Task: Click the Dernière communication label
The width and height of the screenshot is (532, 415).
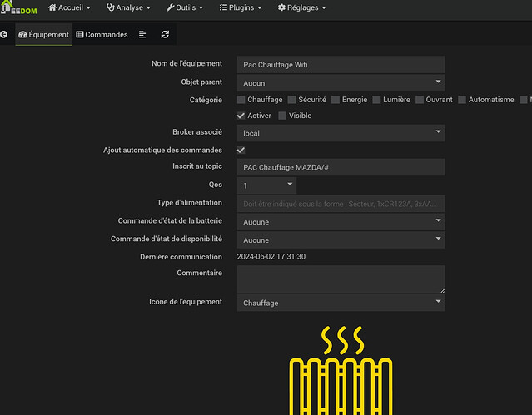Action: pos(181,257)
